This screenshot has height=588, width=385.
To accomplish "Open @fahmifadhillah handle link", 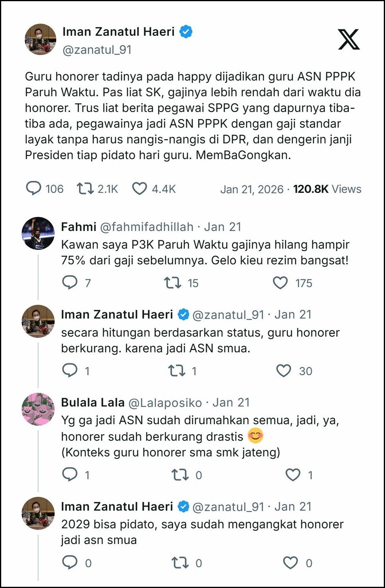I will pos(147,227).
